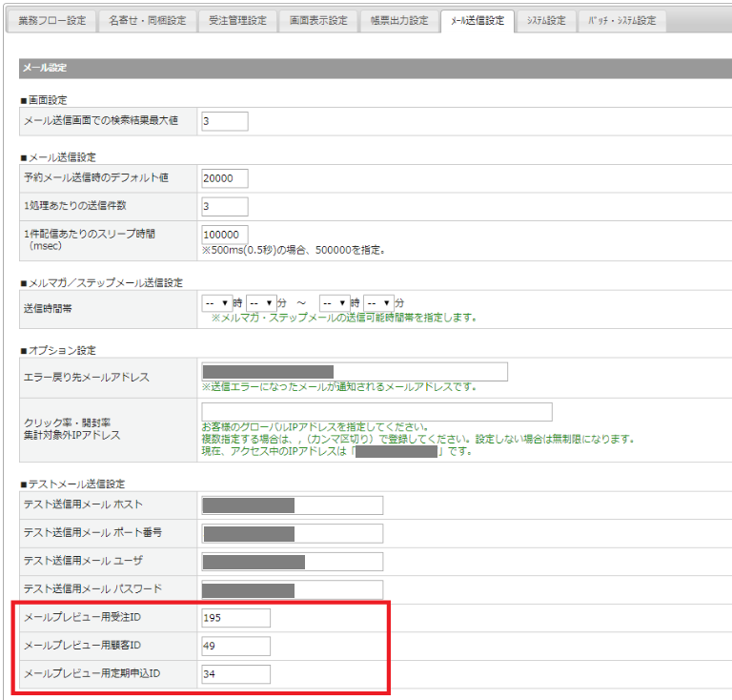Switch to the システム設定 tab

pos(545,21)
